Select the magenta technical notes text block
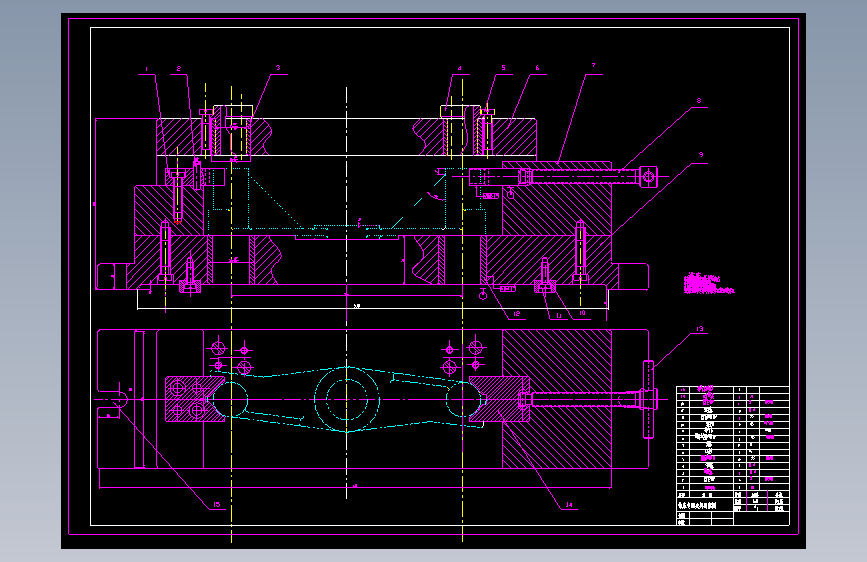 click(x=709, y=284)
